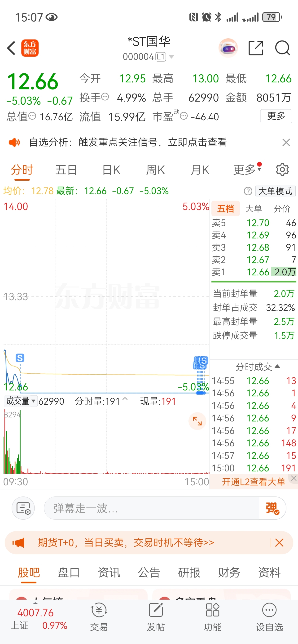Expand the 更多 chart period dropdown
Screen dimensions: 298x644
pyautogui.click(x=247, y=170)
